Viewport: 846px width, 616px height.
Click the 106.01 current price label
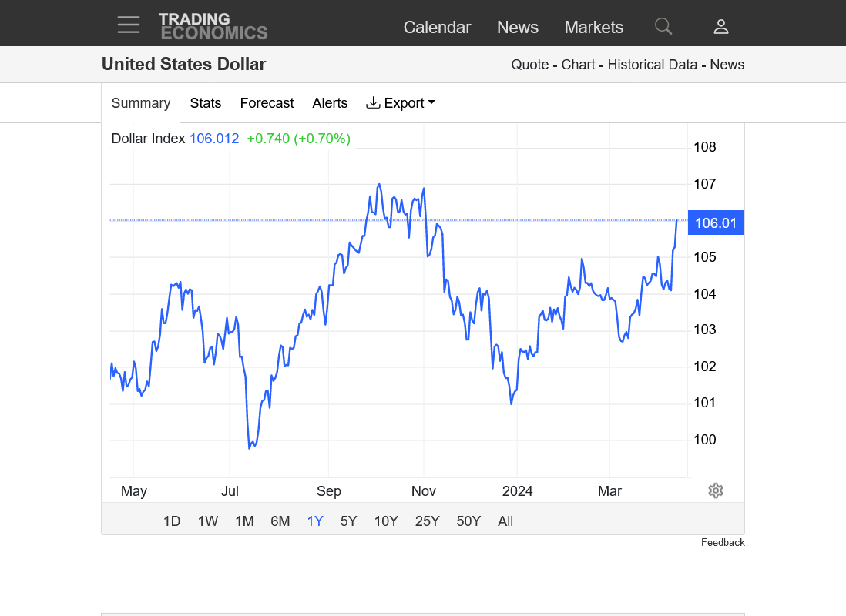click(716, 223)
